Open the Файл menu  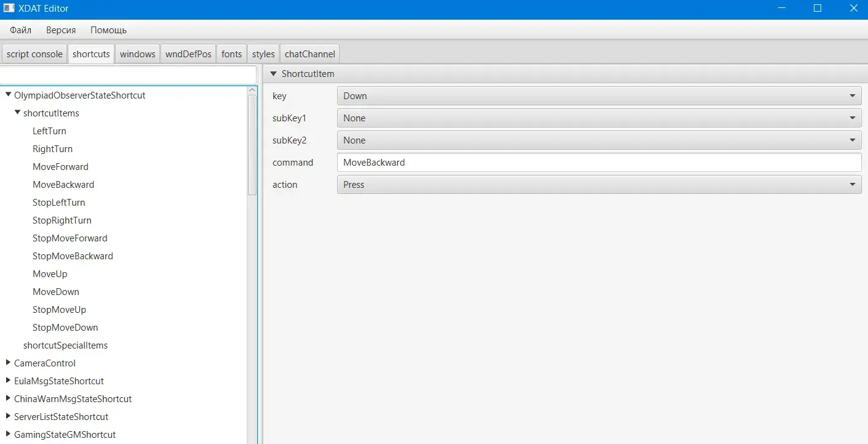coord(20,30)
